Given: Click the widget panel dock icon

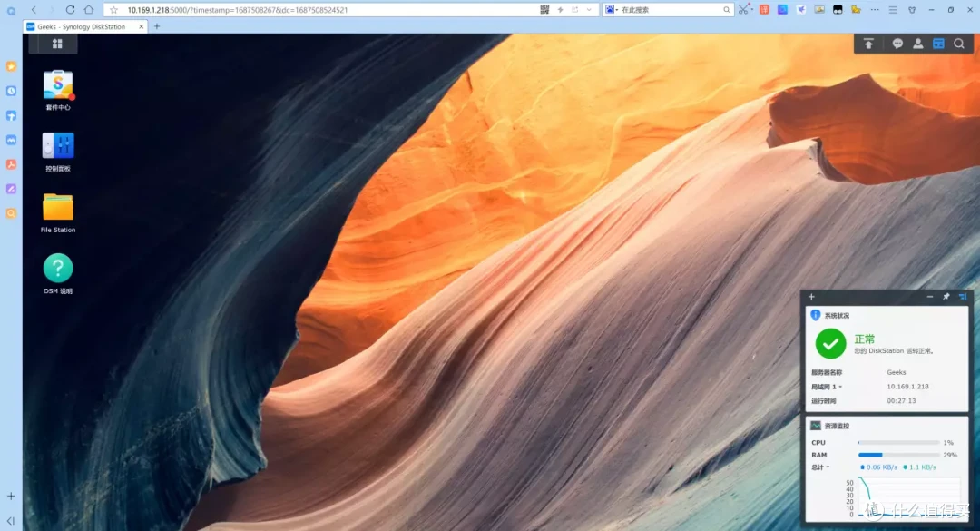Looking at the screenshot, I should point(963,297).
